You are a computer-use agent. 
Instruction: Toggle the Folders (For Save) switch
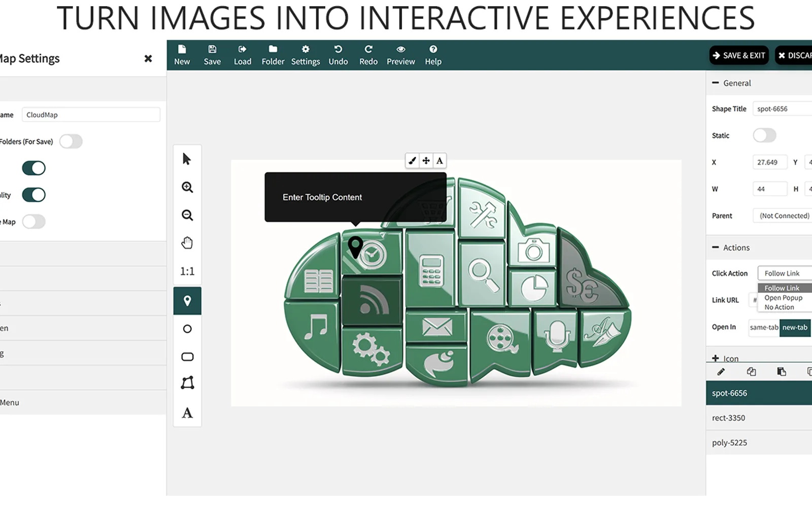coord(71,141)
